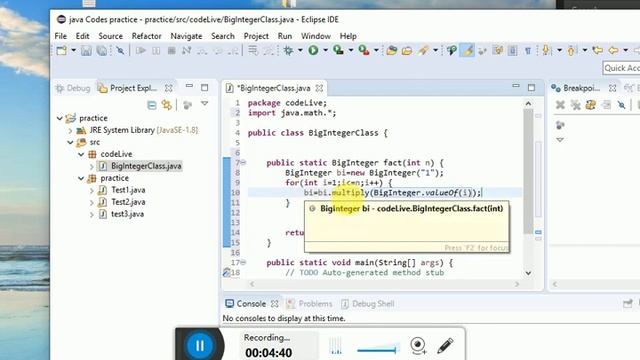Expand the JRE System Library node
Image resolution: width=640 pixels, height=360 pixels.
click(x=70, y=131)
